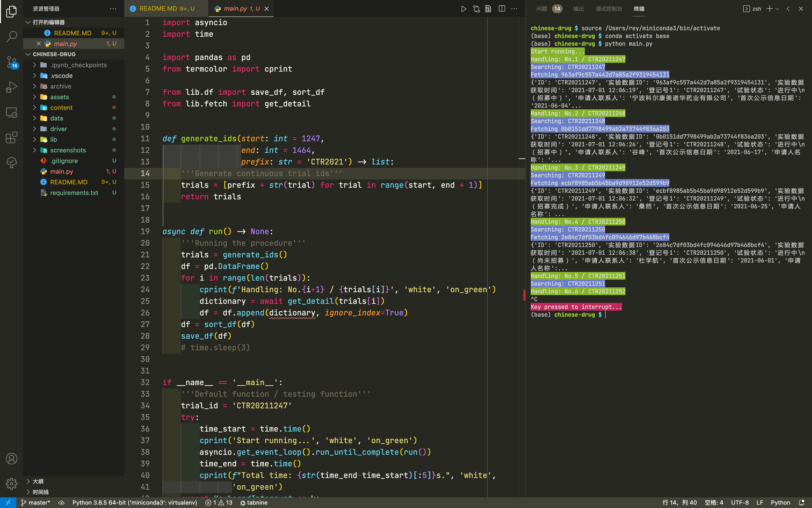Open the Extensions view
The image size is (812, 508).
tap(11, 137)
